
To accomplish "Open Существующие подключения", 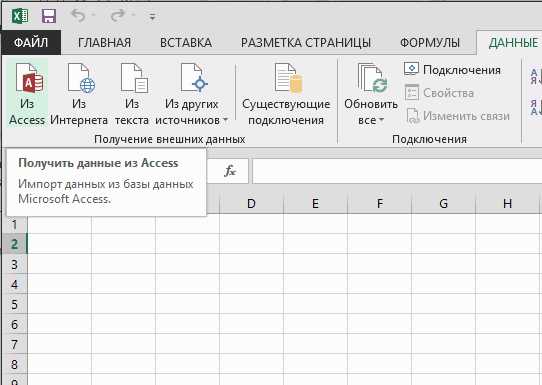I will coord(286,94).
